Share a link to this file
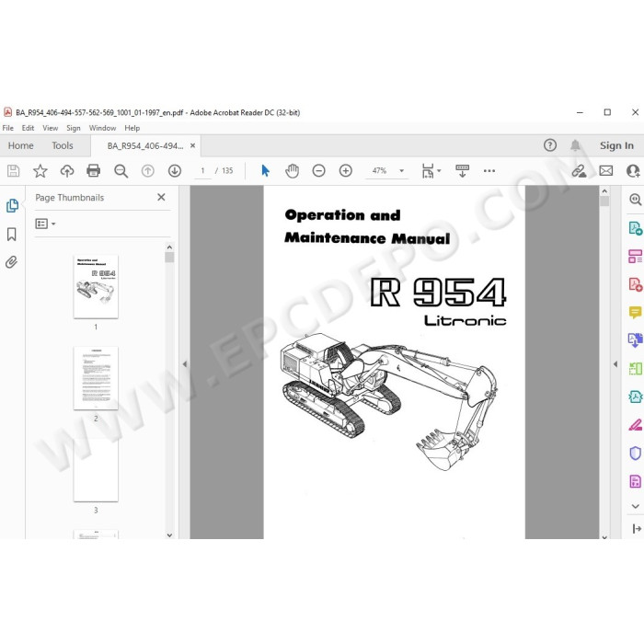Image resolution: width=644 pixels, height=644 pixels. pyautogui.click(x=579, y=171)
